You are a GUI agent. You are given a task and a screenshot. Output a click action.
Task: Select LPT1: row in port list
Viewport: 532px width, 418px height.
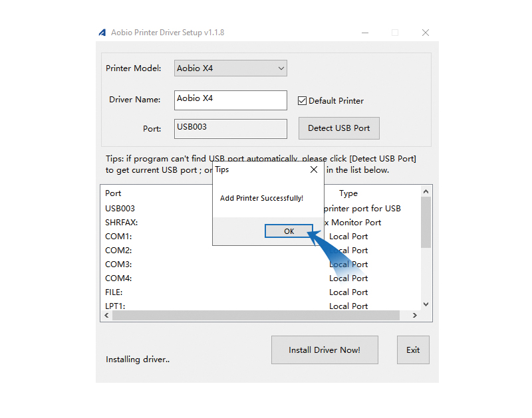(x=261, y=306)
